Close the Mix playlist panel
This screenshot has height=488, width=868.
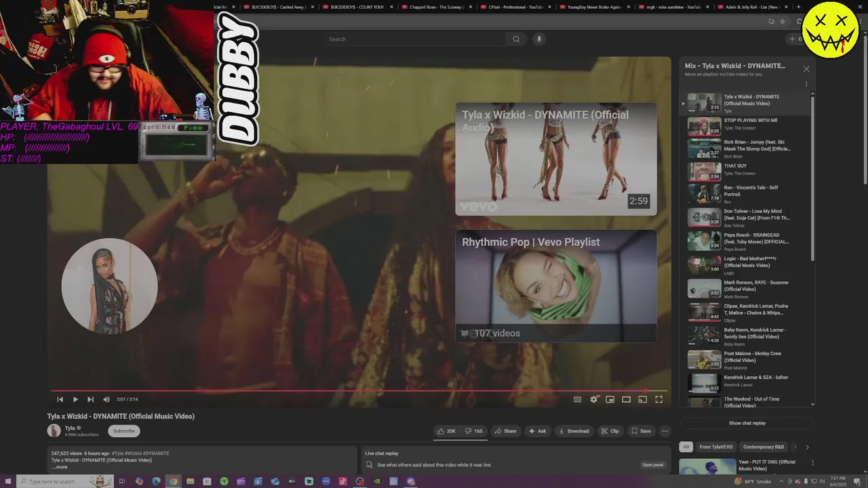point(806,69)
